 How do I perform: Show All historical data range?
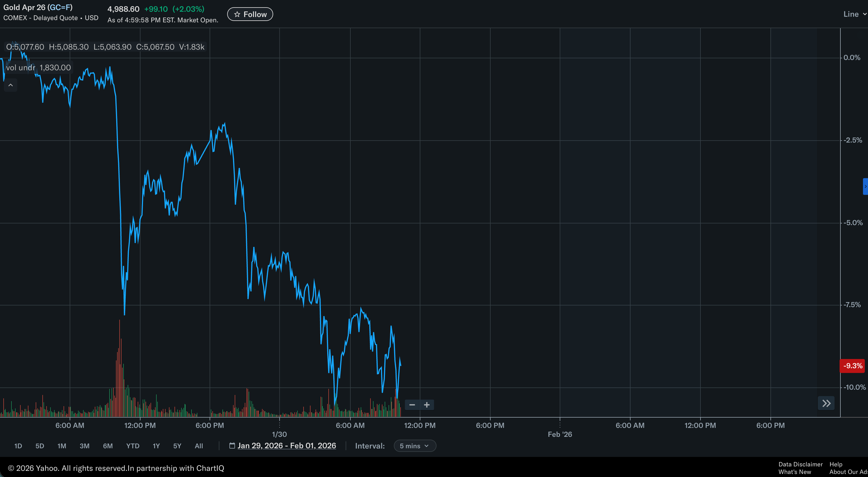[x=199, y=446]
